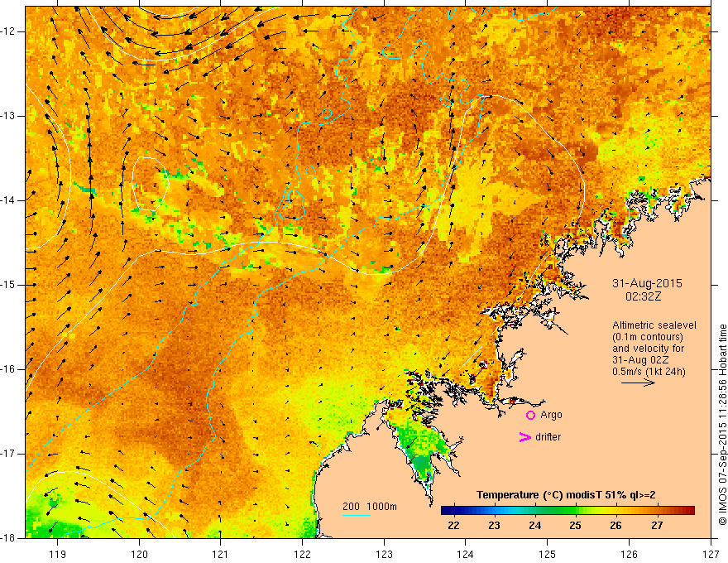Click the 'and velocity for' caption line
This screenshot has width=728, height=563.
[x=648, y=349]
